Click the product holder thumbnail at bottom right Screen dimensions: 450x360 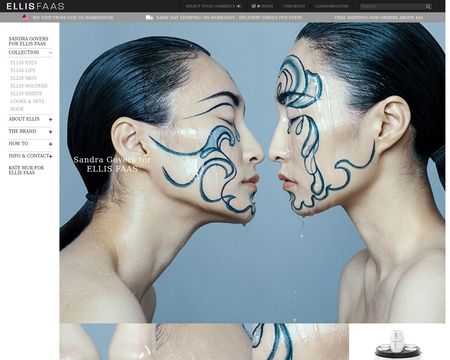point(397,344)
